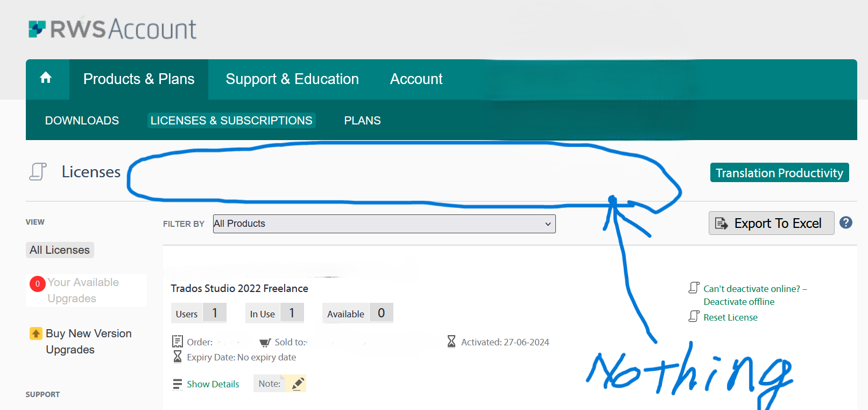The height and width of the screenshot is (410, 868).
Task: Click the Trados Studio 2022 Freelance title
Action: (x=239, y=288)
